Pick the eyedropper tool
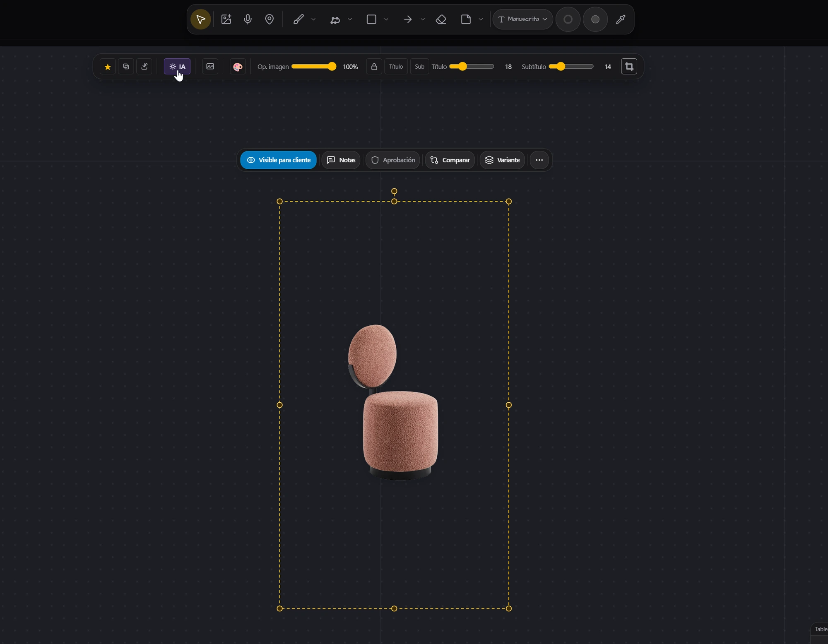The height and width of the screenshot is (644, 828). click(621, 19)
